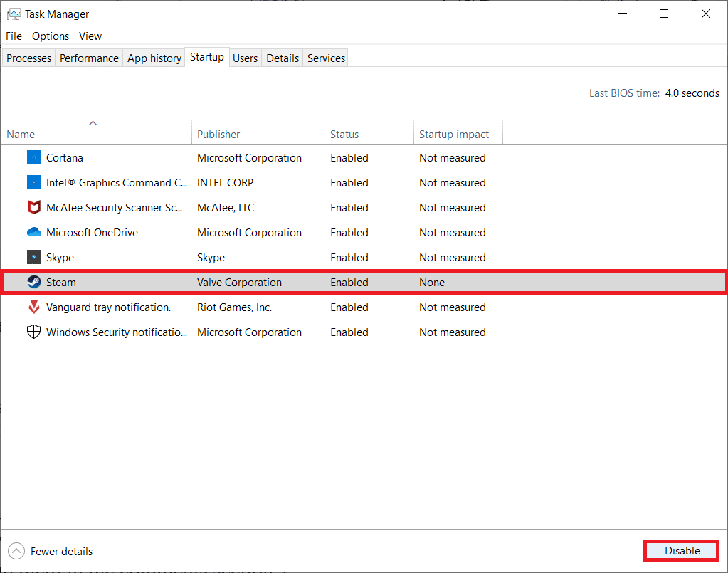Open the View menu
Screen dimensions: 728x573
(90, 36)
